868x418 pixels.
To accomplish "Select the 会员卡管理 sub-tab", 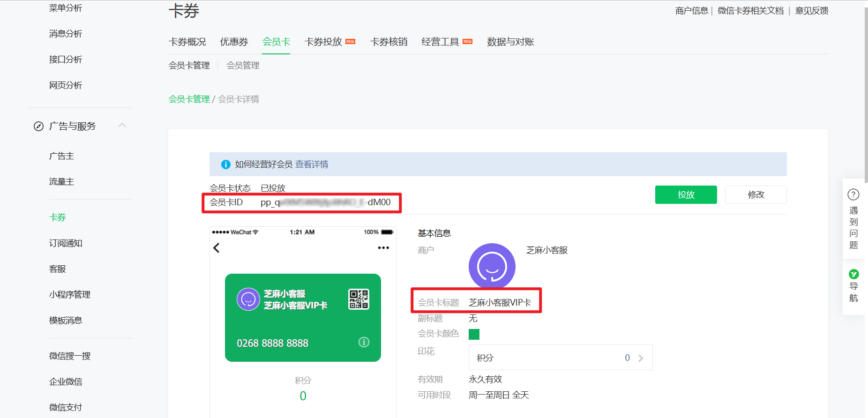I will [x=189, y=66].
